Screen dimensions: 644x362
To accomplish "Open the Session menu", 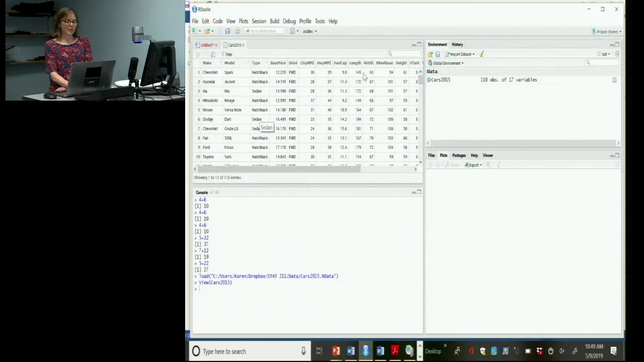I will point(259,21).
